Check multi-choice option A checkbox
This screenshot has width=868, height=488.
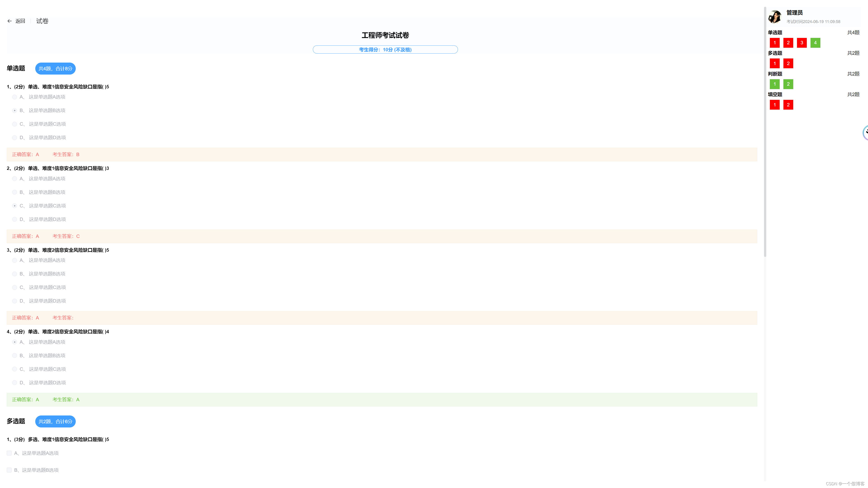(9, 453)
